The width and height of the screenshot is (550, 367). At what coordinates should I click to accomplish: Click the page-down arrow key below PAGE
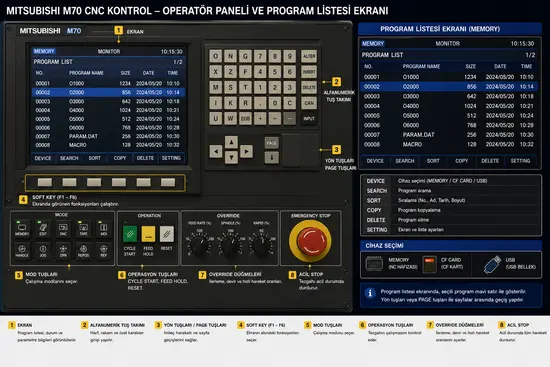[x=271, y=157]
